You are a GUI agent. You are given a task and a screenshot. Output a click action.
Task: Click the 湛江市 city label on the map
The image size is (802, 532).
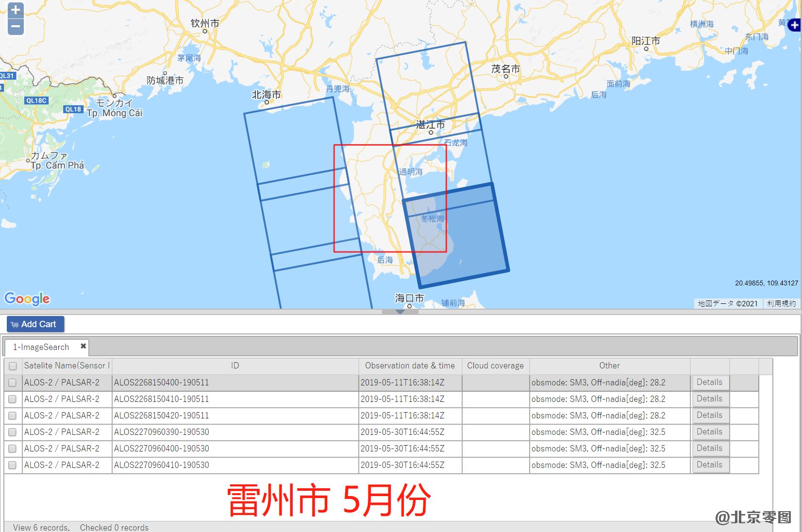[x=430, y=125]
